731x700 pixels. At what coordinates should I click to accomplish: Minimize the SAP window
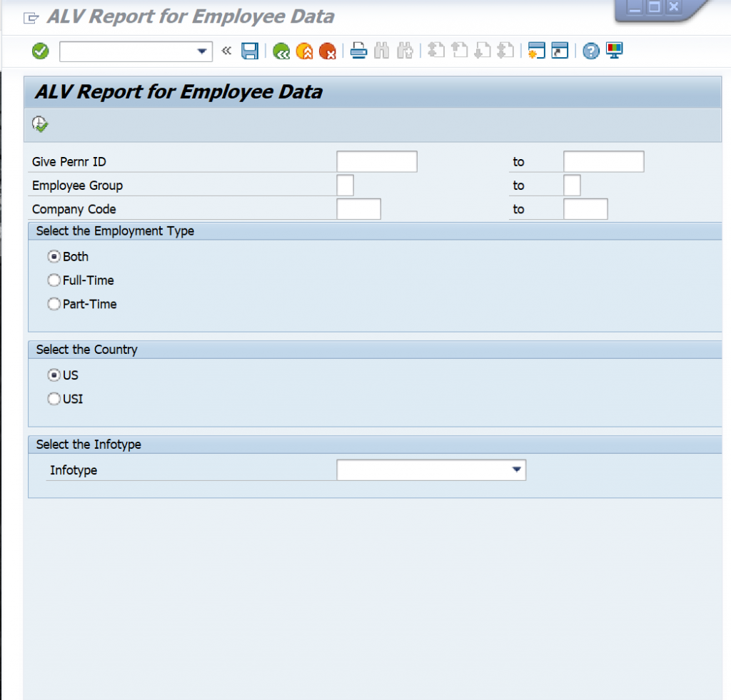tap(635, 7)
